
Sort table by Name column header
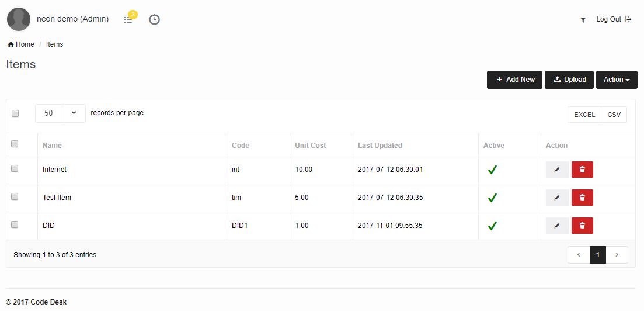[x=52, y=145]
